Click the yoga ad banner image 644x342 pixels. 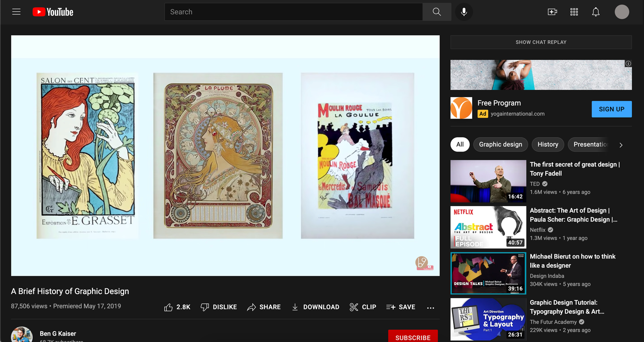coord(541,75)
